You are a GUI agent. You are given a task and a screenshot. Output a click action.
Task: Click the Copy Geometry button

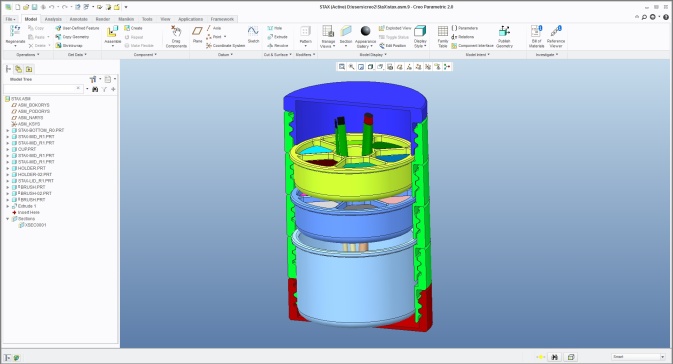72,37
